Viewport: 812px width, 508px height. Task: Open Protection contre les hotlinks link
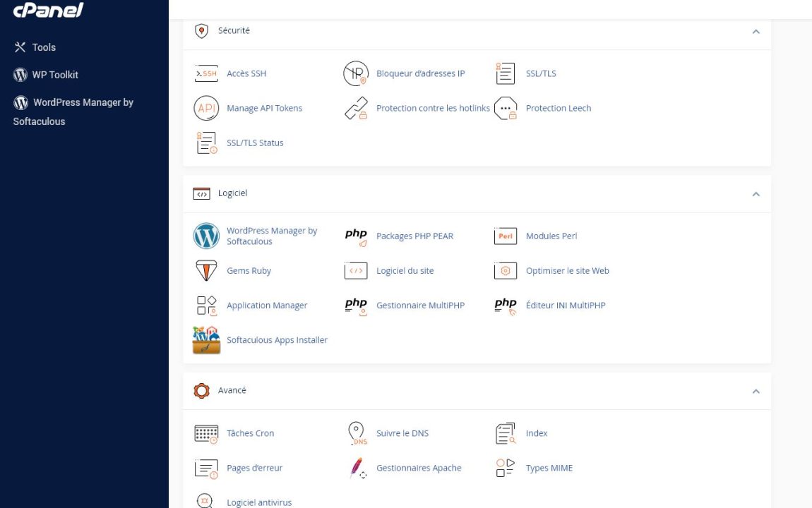tap(433, 108)
